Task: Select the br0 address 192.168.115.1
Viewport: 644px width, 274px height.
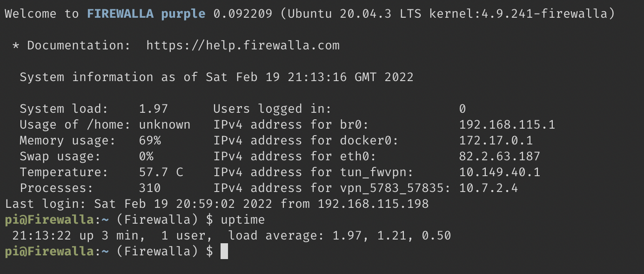Action: click(x=507, y=124)
